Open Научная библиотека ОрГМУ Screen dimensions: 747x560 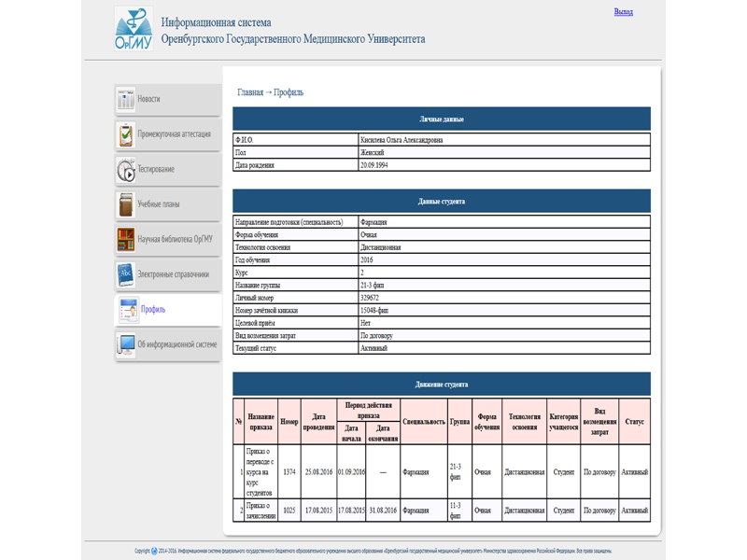[168, 240]
